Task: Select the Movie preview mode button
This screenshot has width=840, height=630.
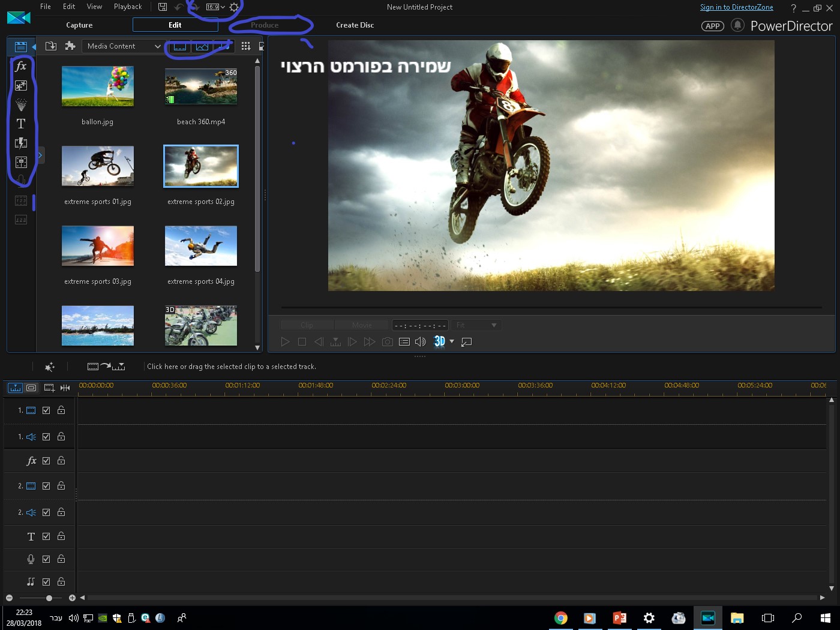Action: point(362,325)
